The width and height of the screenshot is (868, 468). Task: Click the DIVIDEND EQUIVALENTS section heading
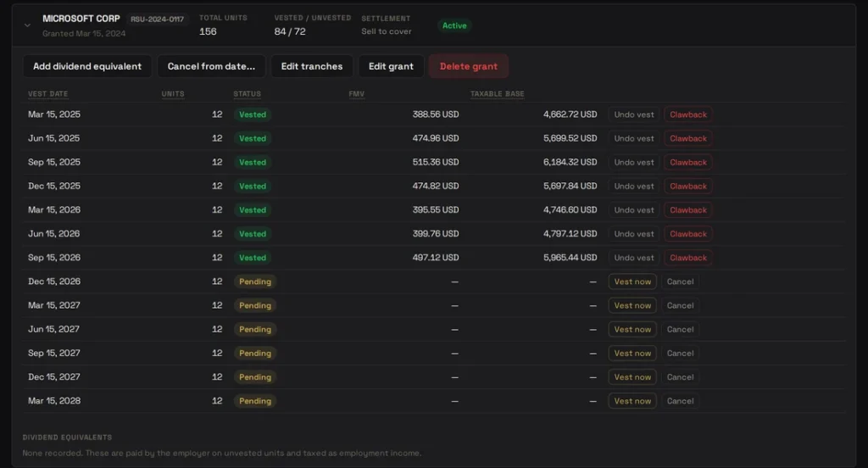67,437
